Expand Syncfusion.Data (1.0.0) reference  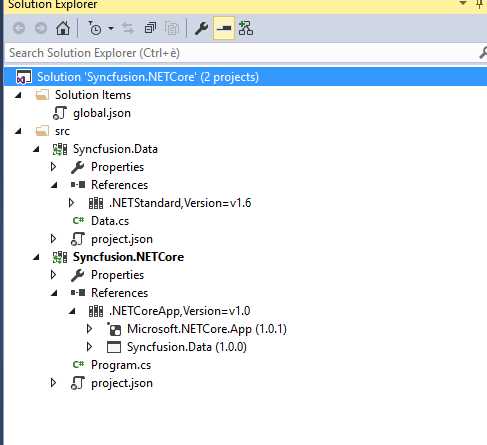pyautogui.click(x=89, y=347)
